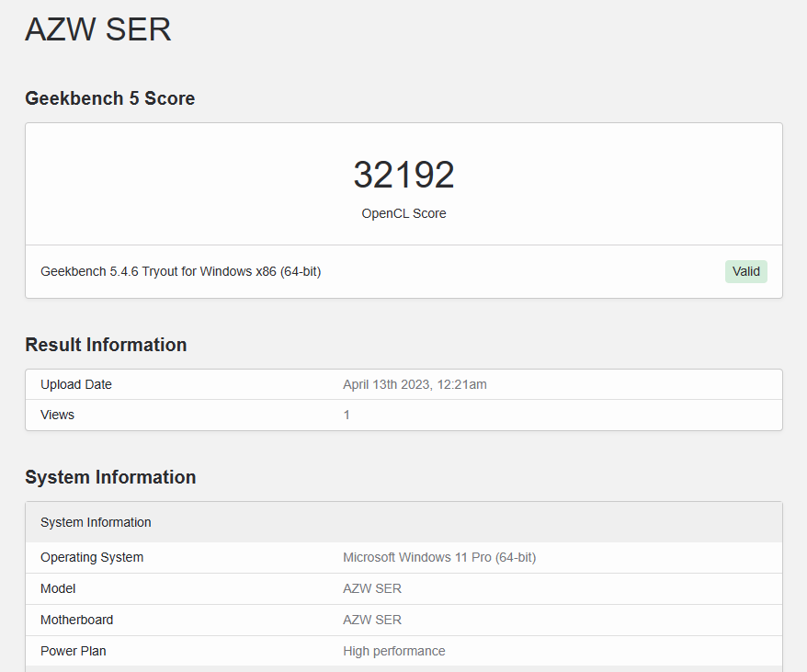Select Microsoft Windows 11 Pro value
807x672 pixels.
pyautogui.click(x=439, y=558)
